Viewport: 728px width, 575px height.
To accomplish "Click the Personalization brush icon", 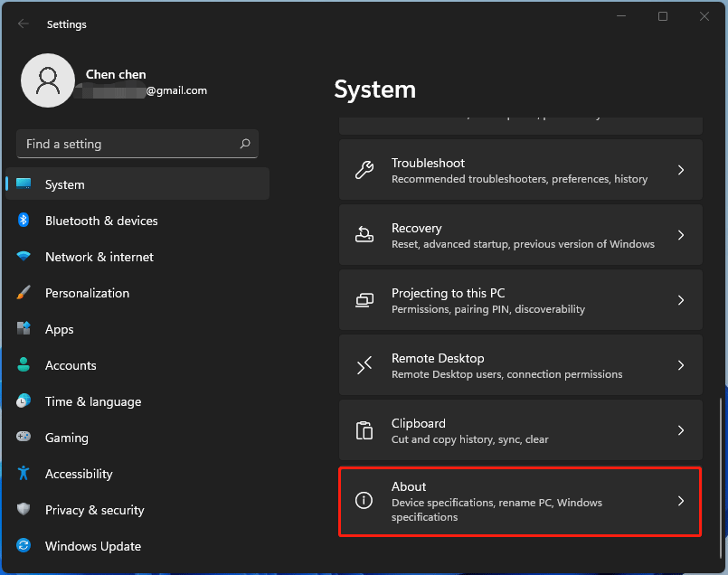I will [25, 292].
